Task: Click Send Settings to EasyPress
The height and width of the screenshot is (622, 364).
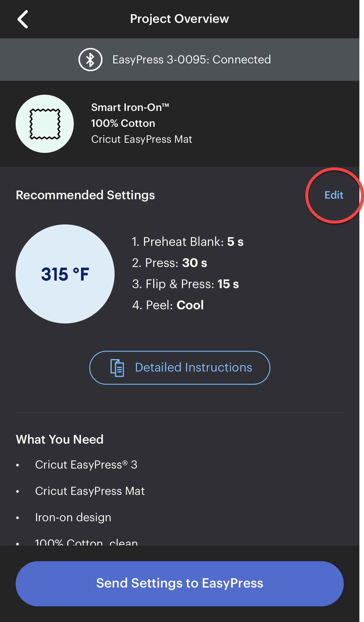Action: click(179, 583)
